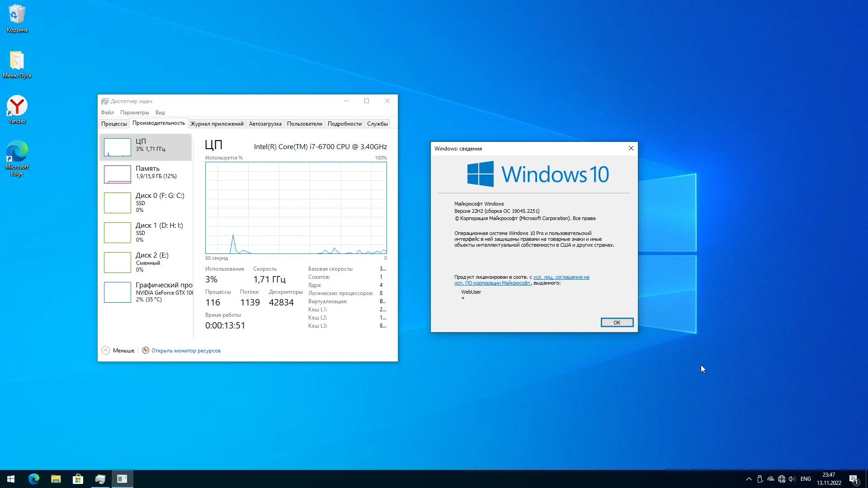Click OK in Windows сведения dialog
The height and width of the screenshot is (488, 868).
[x=617, y=323]
